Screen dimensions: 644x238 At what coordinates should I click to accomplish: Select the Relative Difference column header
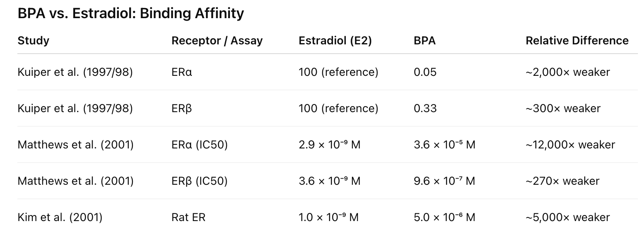coord(577,41)
